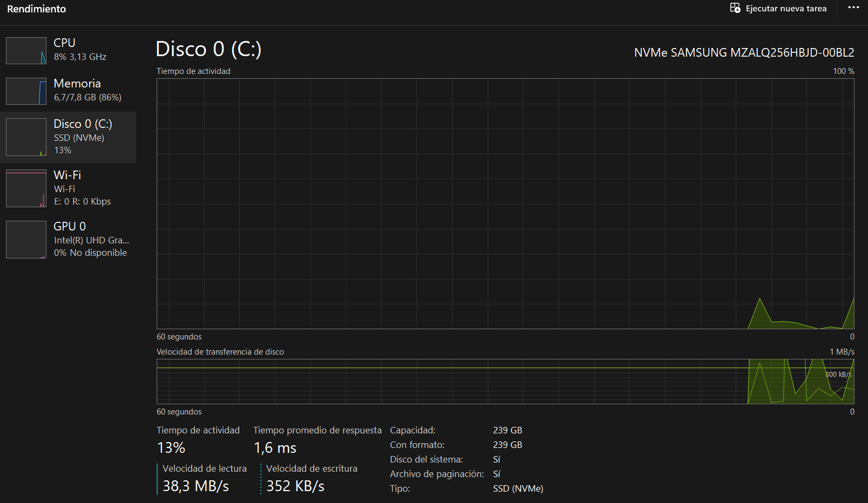Click the Tipo value SSD (NVMe)
This screenshot has height=503, width=868.
tap(518, 488)
